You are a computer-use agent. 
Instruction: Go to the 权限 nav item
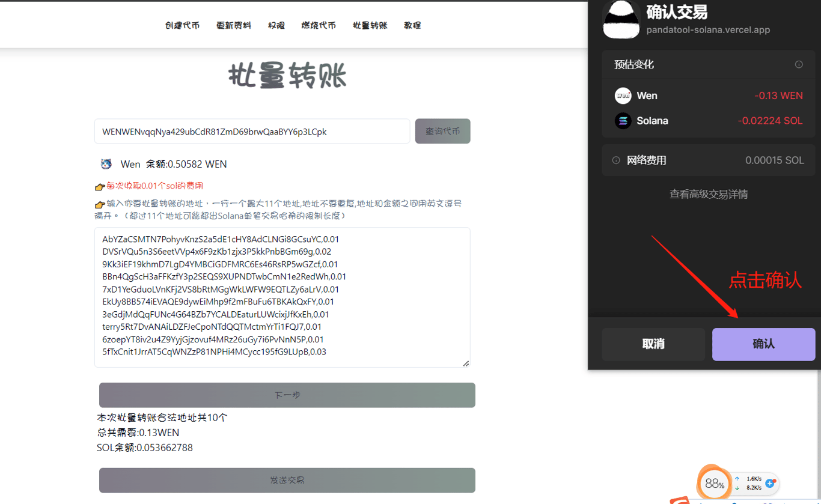pos(276,25)
